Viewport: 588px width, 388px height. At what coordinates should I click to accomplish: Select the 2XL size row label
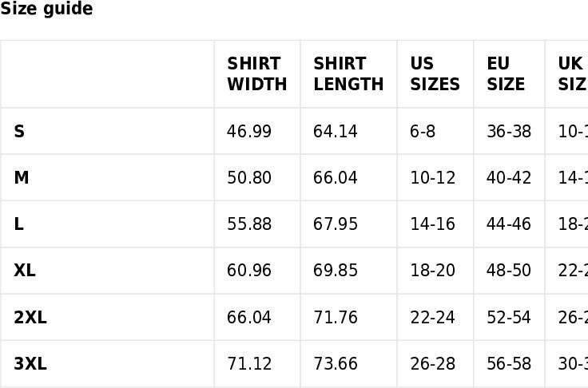(30, 318)
